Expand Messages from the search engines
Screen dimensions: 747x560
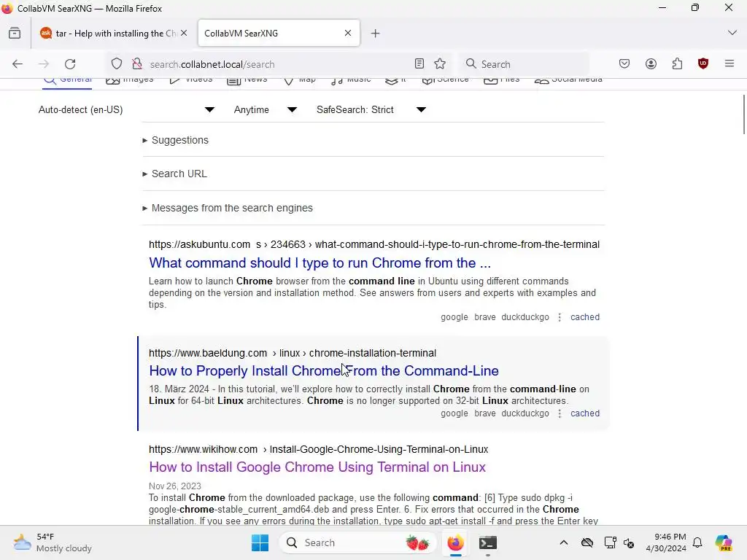pos(228,208)
